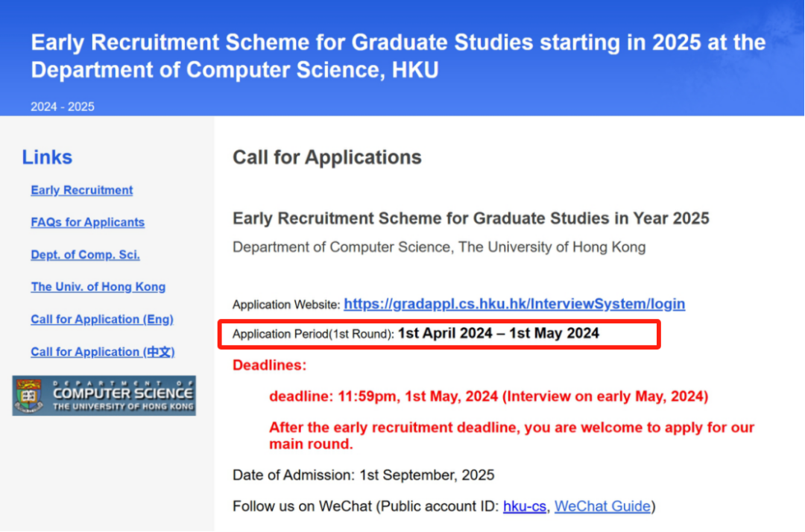805x532 pixels.
Task: Click the Date of Admission line
Action: tap(364, 475)
